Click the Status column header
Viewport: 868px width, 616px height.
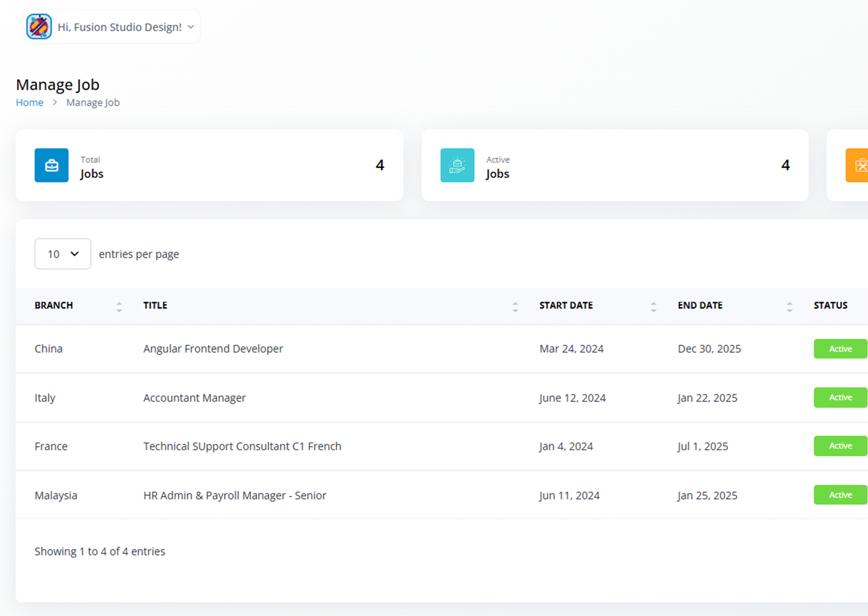(x=830, y=305)
